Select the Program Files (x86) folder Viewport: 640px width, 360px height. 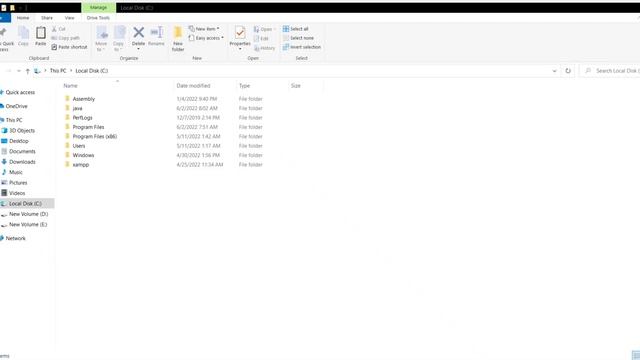pyautogui.click(x=95, y=136)
